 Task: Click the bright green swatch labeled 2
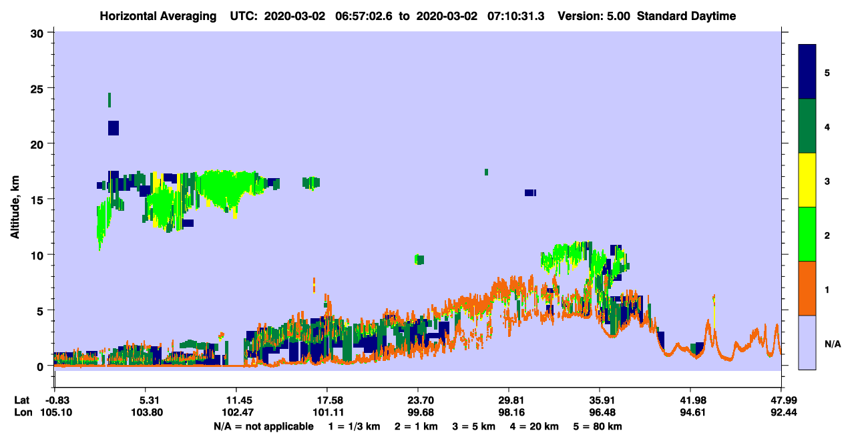point(807,234)
